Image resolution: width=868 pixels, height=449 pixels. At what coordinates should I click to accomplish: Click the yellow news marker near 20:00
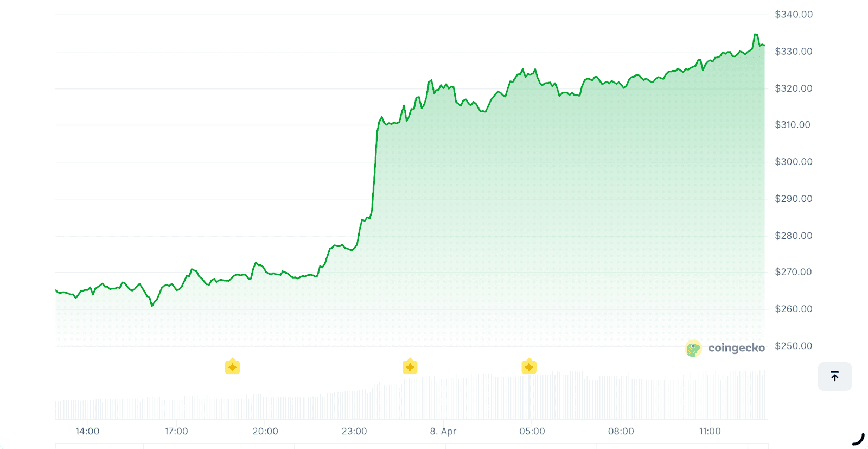[232, 367]
